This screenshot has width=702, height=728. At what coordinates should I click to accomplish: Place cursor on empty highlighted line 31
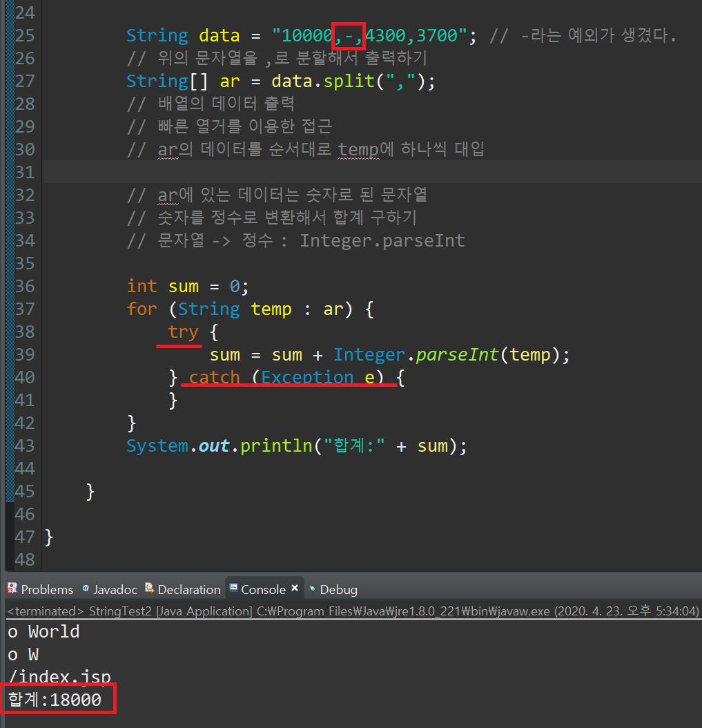click(372, 172)
